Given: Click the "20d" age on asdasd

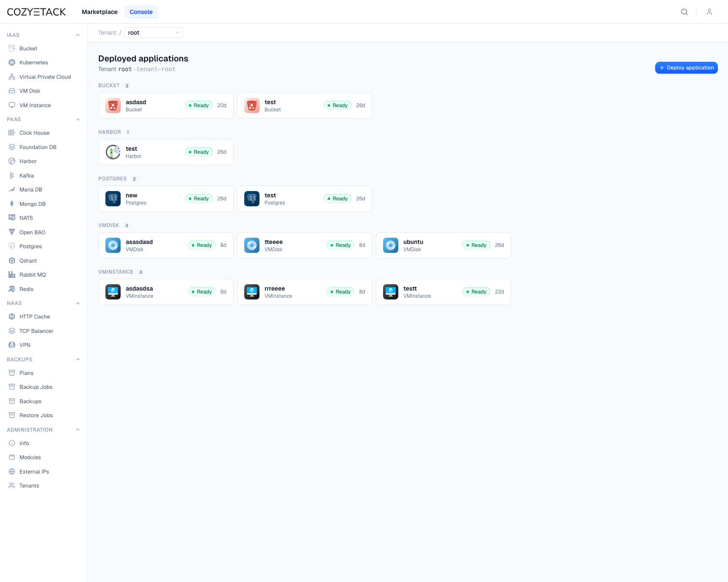Looking at the screenshot, I should click(222, 105).
